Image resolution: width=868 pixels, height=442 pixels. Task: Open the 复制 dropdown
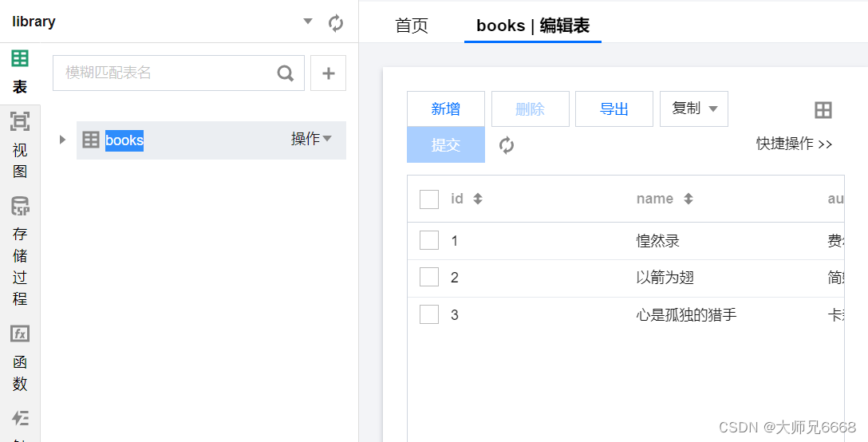point(694,109)
